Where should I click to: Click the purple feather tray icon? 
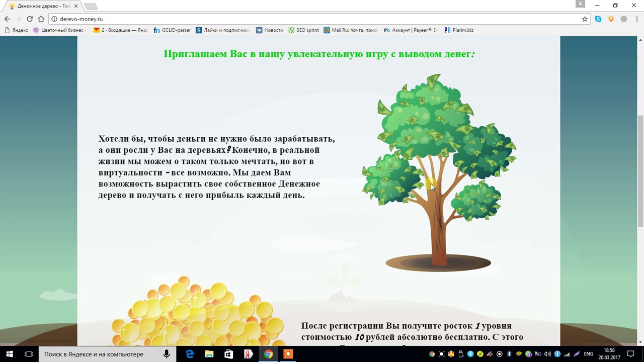[577, 354]
